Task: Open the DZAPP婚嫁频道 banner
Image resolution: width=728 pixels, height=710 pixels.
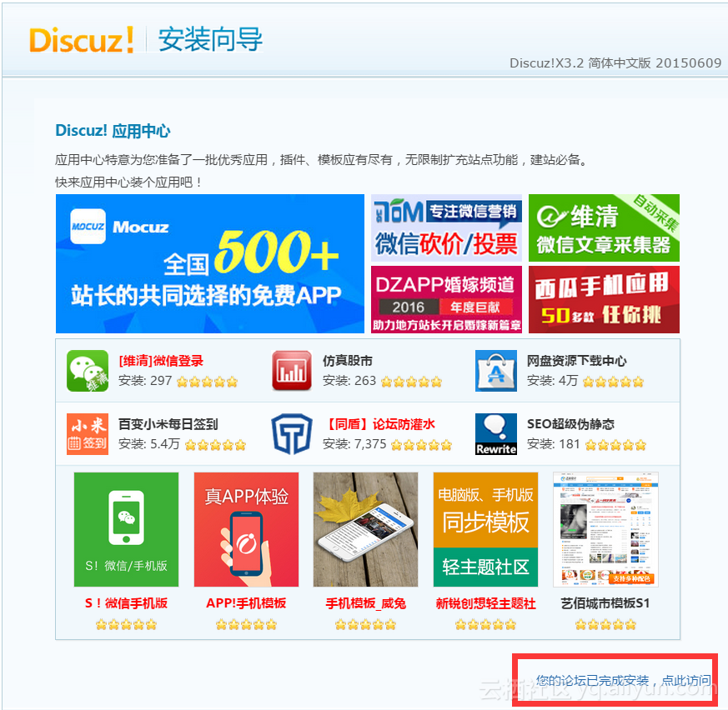Action: 446,299
